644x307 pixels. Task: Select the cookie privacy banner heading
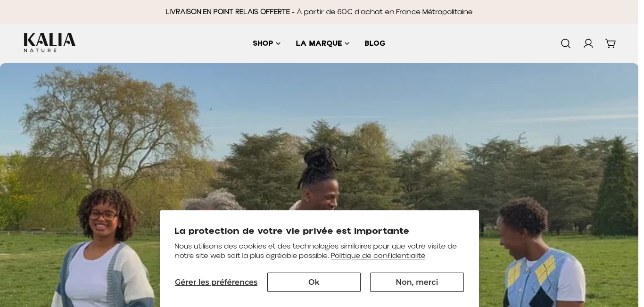click(292, 231)
